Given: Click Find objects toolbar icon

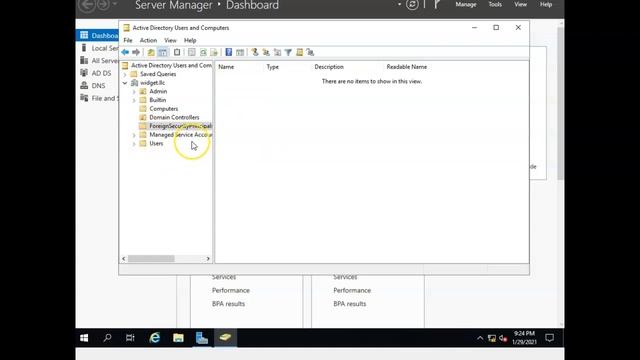Looking at the screenshot, I should pos(300,52).
